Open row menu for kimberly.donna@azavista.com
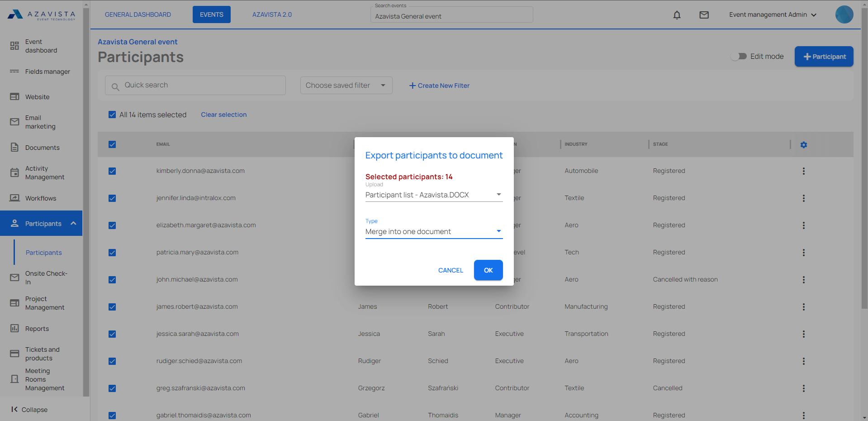This screenshot has width=868, height=421. pos(803,171)
